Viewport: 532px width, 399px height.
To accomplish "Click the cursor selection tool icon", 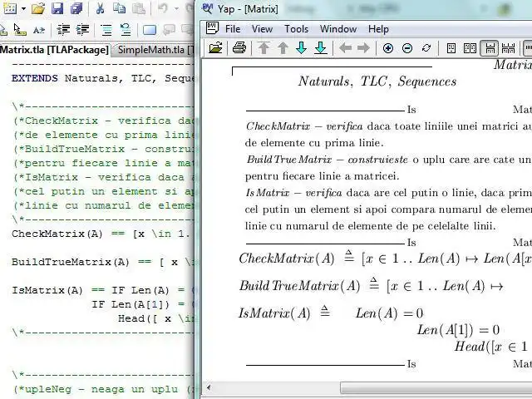I will (20, 30).
